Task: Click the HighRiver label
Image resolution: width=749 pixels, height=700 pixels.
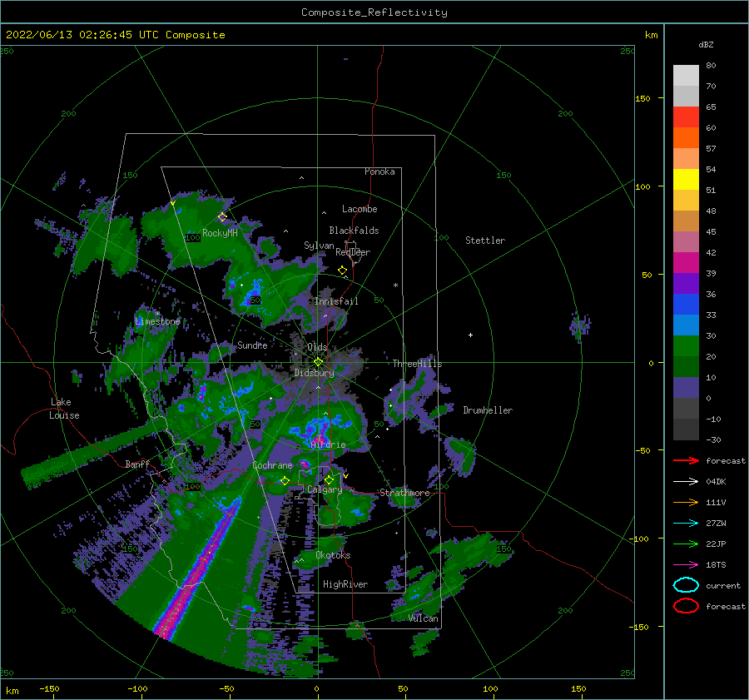Action: point(345,584)
